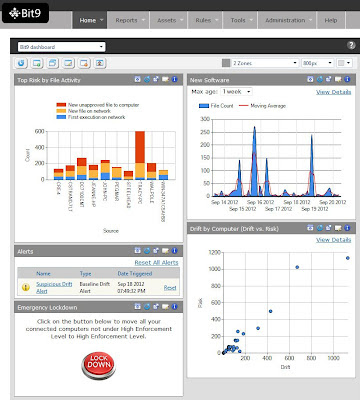The height and width of the screenshot is (400, 360).
Task: Pop out the New Software panel
Action: 328,79
